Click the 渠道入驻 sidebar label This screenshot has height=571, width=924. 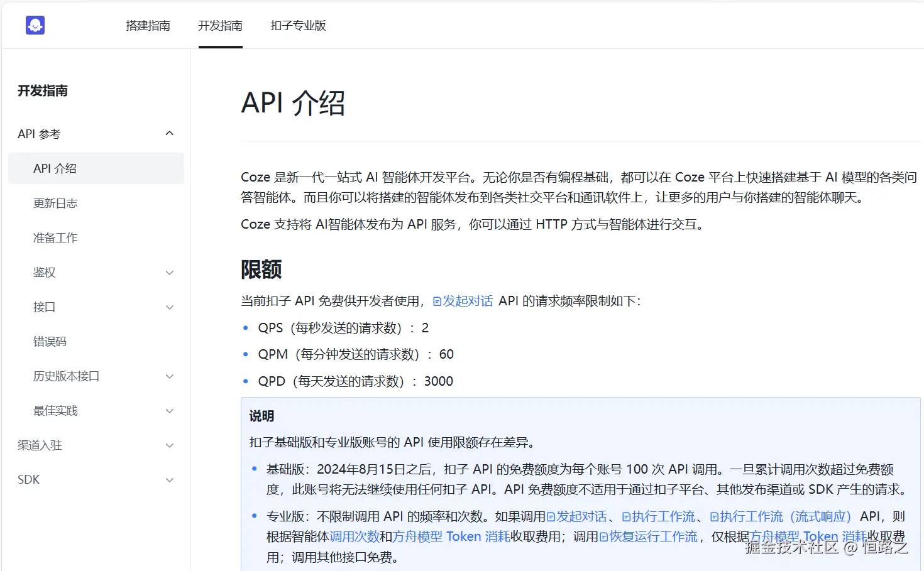pos(40,445)
